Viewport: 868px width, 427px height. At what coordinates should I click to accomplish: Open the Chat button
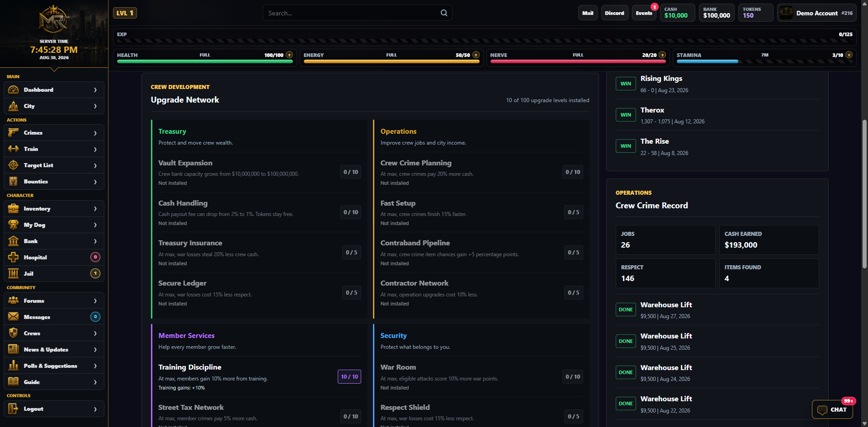[832, 410]
